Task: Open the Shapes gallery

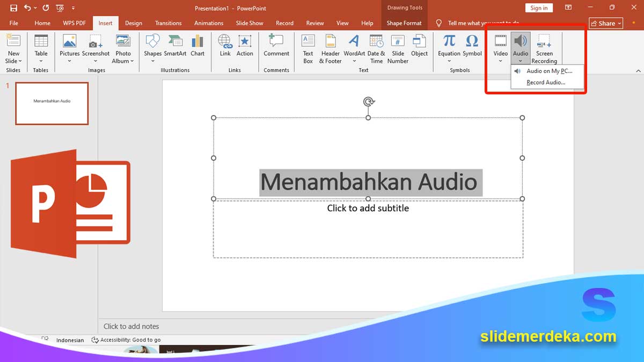Action: 153,49
